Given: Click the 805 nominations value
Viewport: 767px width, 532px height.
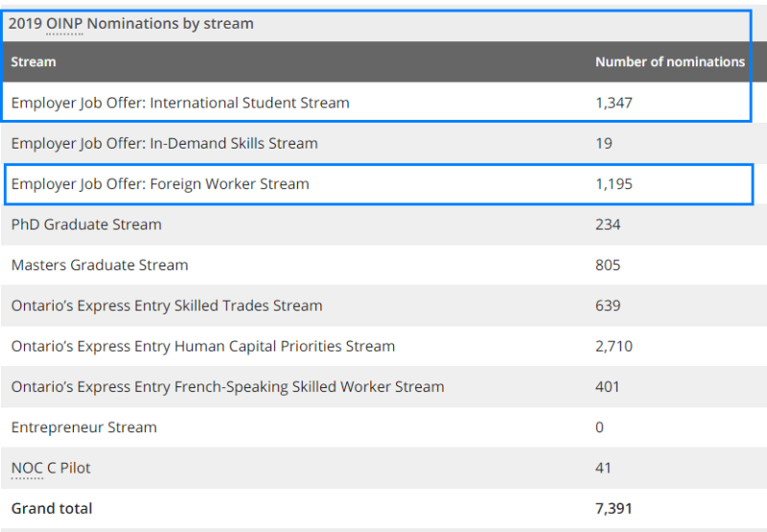Looking at the screenshot, I should [608, 265].
